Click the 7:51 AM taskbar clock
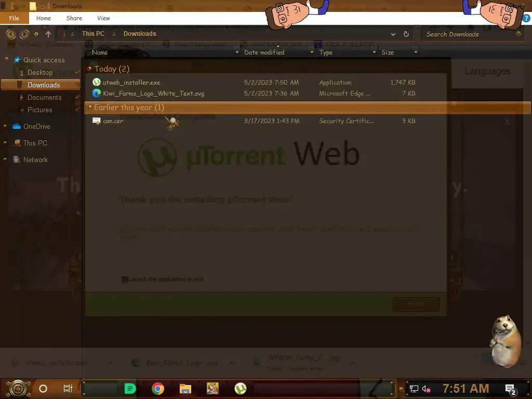 [x=466, y=389]
